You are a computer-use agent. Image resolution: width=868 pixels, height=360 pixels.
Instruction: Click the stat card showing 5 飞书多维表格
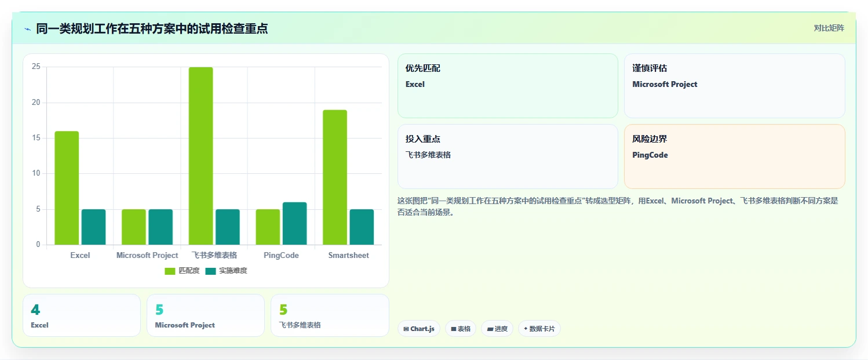(330, 315)
